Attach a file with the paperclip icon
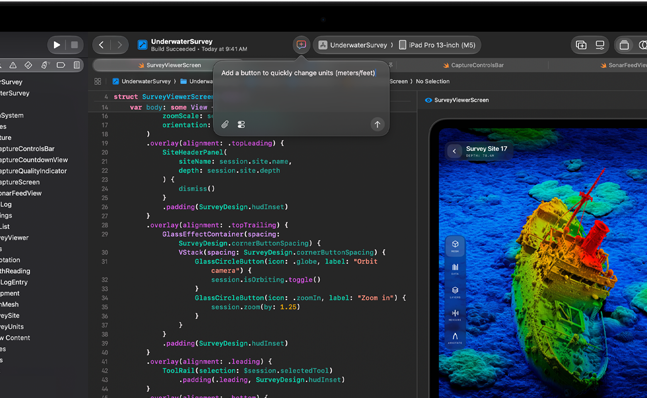This screenshot has width=647, height=398. (x=225, y=124)
